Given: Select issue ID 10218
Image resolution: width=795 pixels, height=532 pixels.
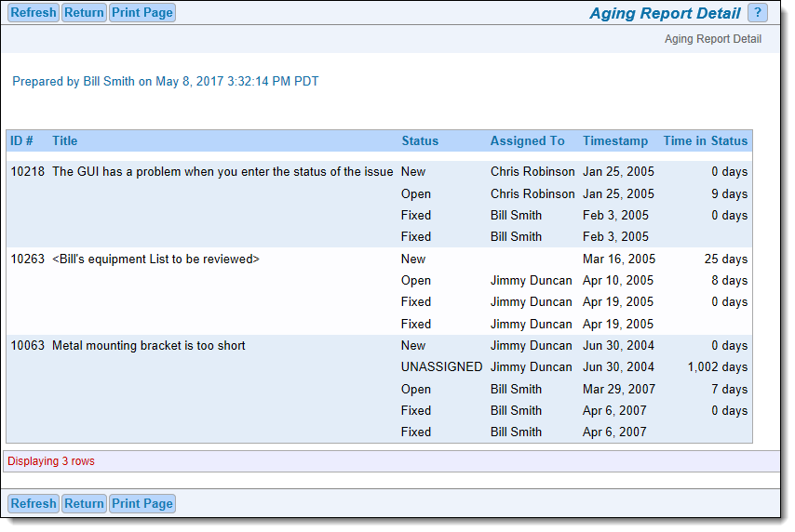Looking at the screenshot, I should 27,172.
